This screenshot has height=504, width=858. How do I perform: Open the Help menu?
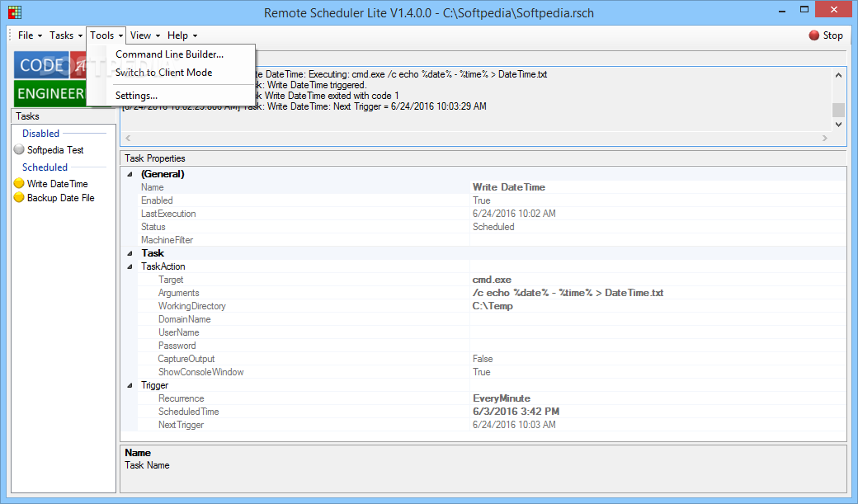pyautogui.click(x=182, y=35)
